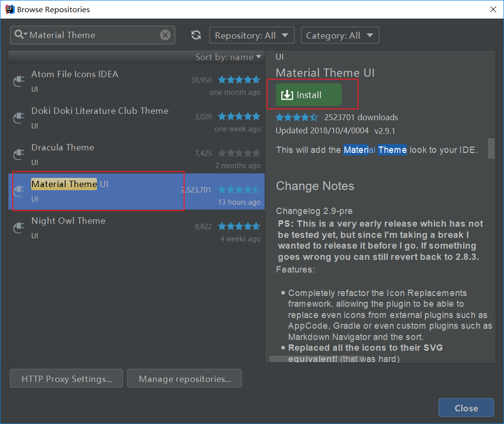Click the IntelliJ icon in title bar
Viewport: 504px width, 424px height.
pyautogui.click(x=10, y=9)
